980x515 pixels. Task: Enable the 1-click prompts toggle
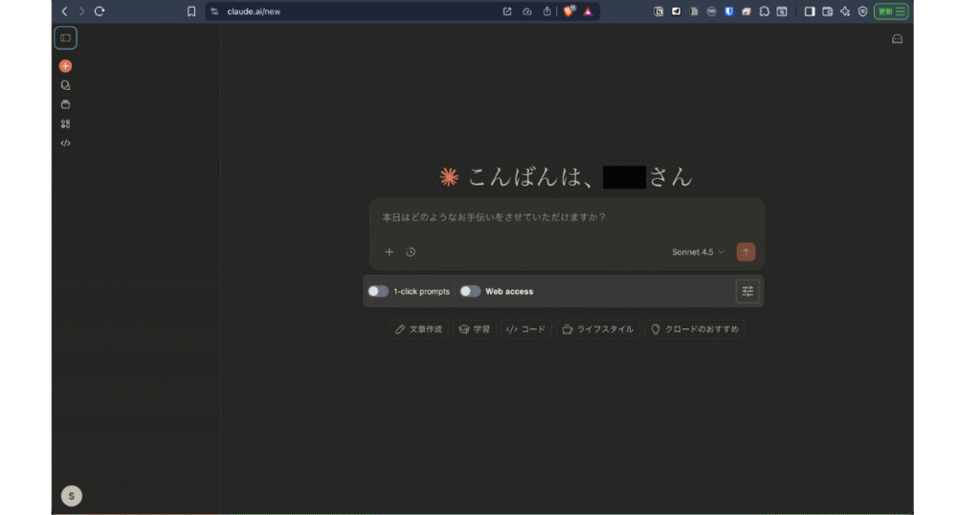pyautogui.click(x=378, y=291)
